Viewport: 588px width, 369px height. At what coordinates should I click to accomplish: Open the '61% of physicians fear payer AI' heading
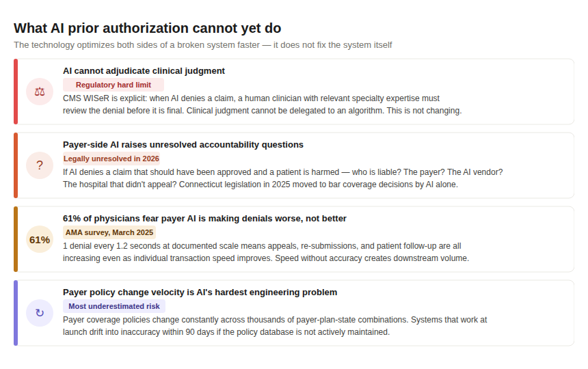point(204,219)
